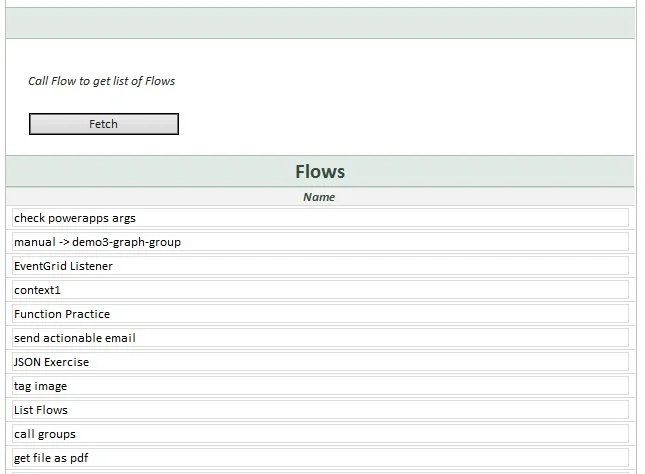
Task: Select the 'manual -> demo3-graph-group' row
Action: pos(320,242)
